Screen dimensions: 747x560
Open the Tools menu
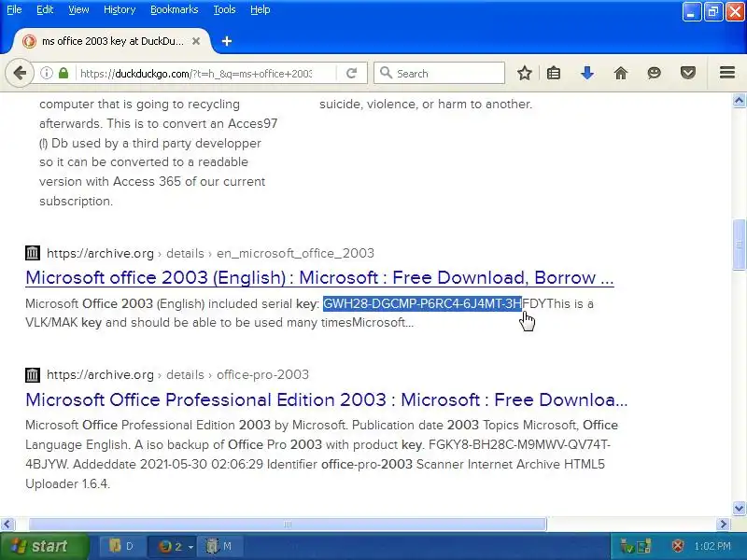224,9
